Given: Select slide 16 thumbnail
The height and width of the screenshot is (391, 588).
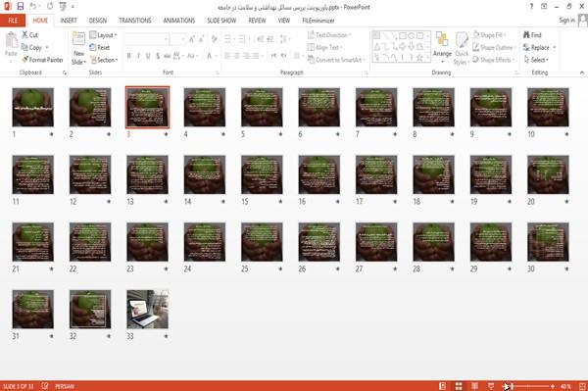Looking at the screenshot, I should point(319,174).
